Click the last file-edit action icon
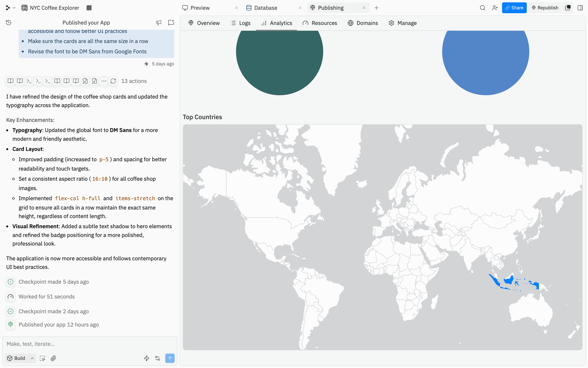588x368 pixels. click(94, 81)
